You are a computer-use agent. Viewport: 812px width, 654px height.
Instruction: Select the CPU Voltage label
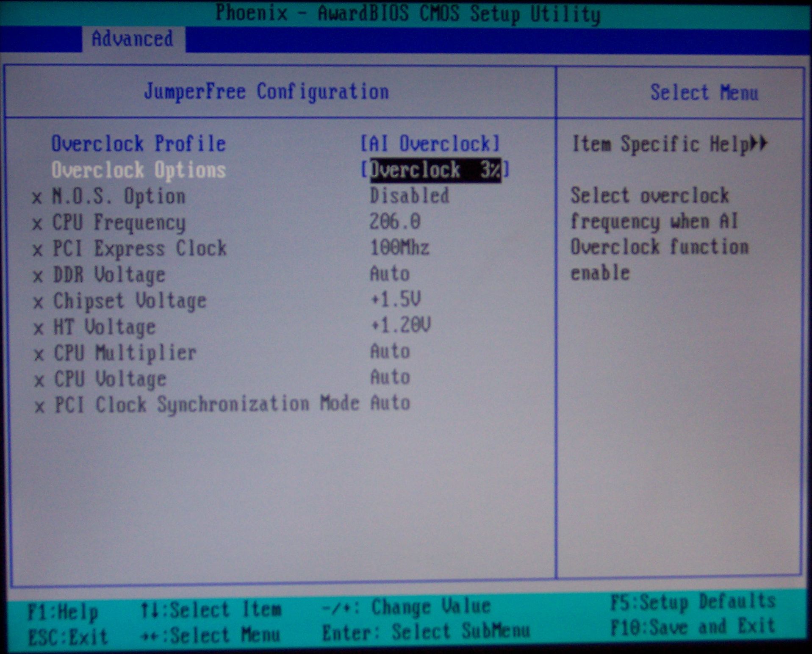110,379
